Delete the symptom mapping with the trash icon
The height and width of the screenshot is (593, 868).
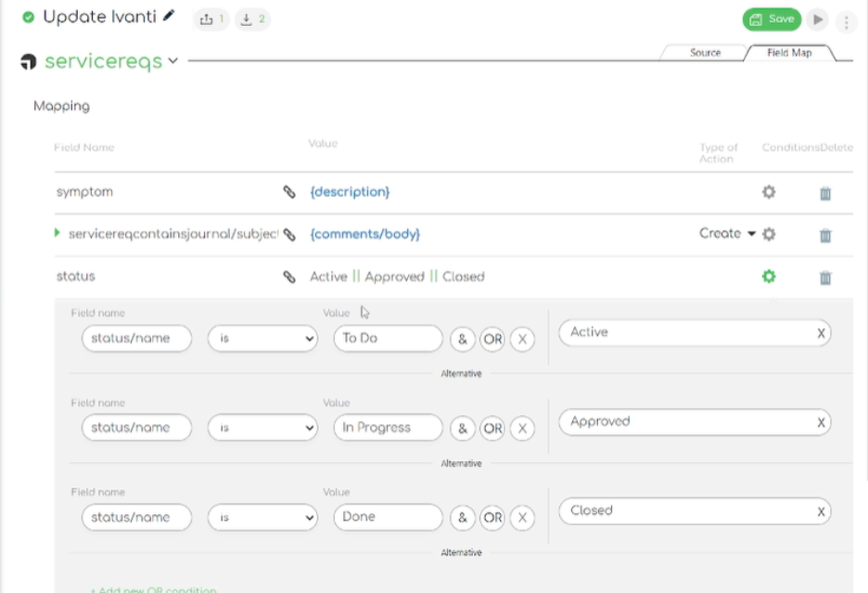point(824,191)
